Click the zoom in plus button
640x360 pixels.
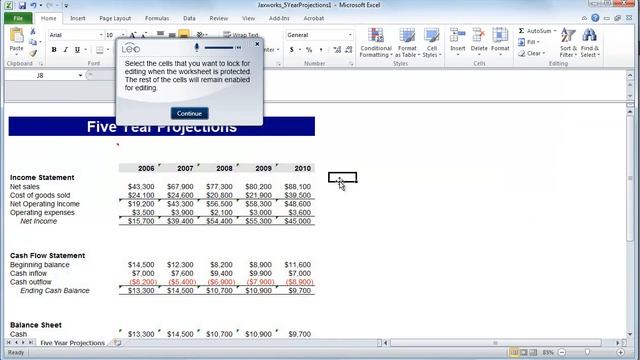620,352
